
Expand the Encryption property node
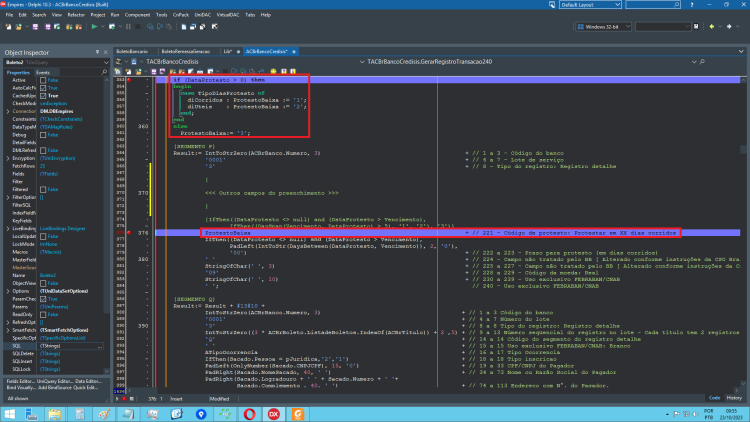[8, 158]
